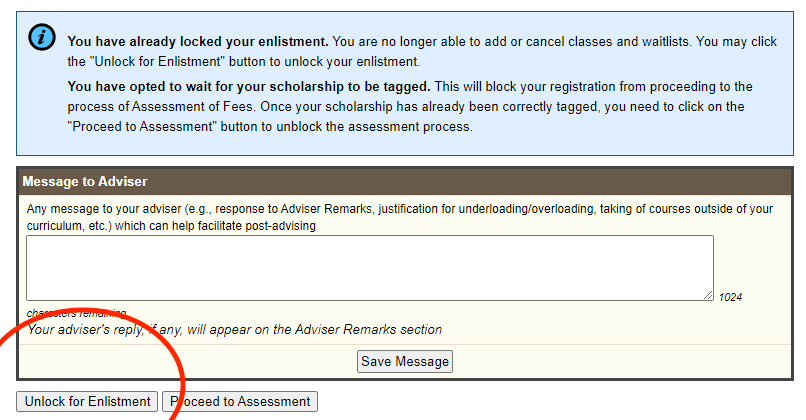Screen dimensions: 806x420
Task: Focus the Message to Adviser text area
Action: click(x=370, y=268)
